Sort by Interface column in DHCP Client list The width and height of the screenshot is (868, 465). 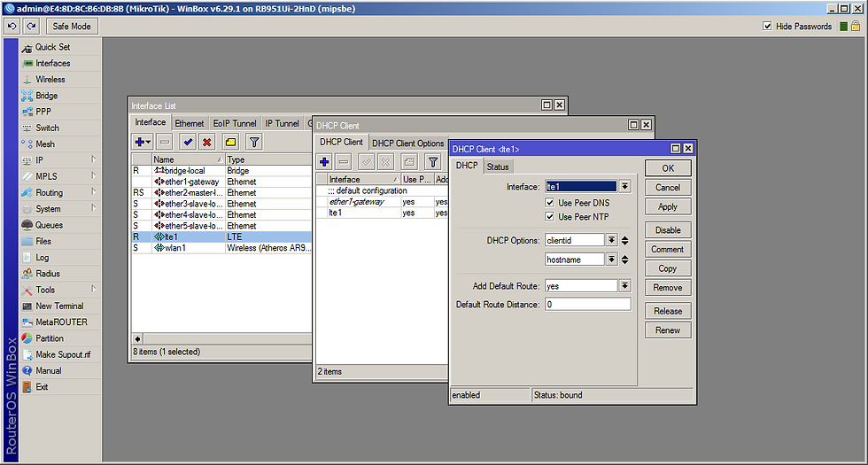[364, 179]
